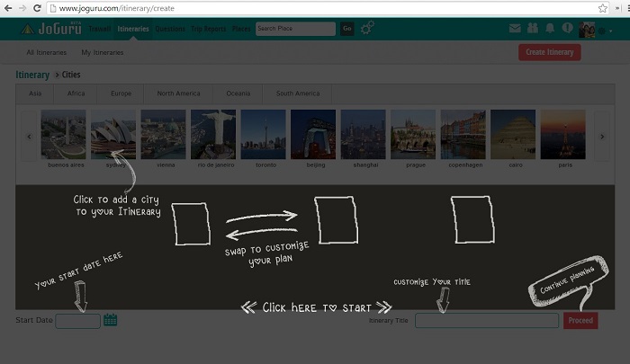Click 'Click here to start' text
The height and width of the screenshot is (364, 630).
(317, 307)
